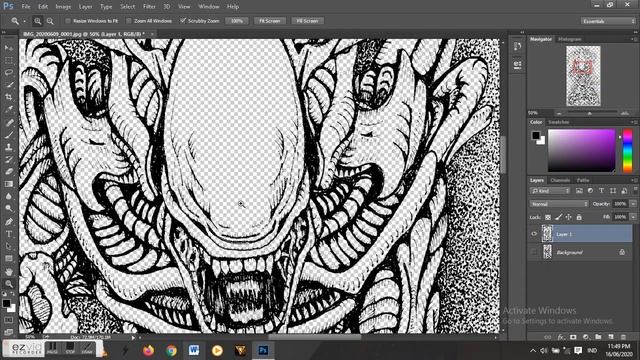Select the Eraser tool
Screen dimensions: 640x360
9,171
